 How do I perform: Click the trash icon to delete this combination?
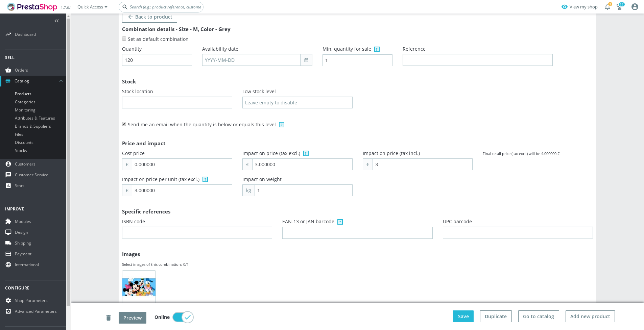(x=109, y=318)
